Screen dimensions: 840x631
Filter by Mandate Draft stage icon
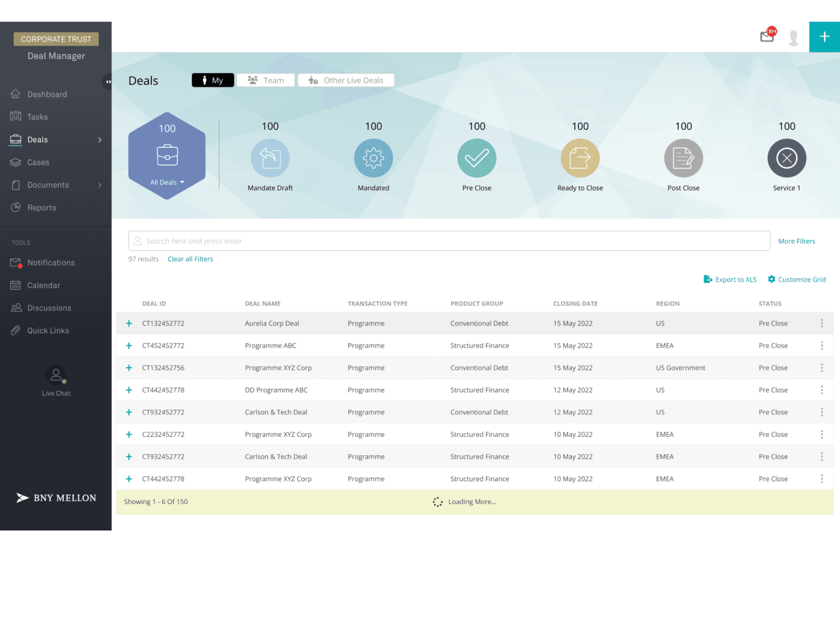(x=270, y=158)
